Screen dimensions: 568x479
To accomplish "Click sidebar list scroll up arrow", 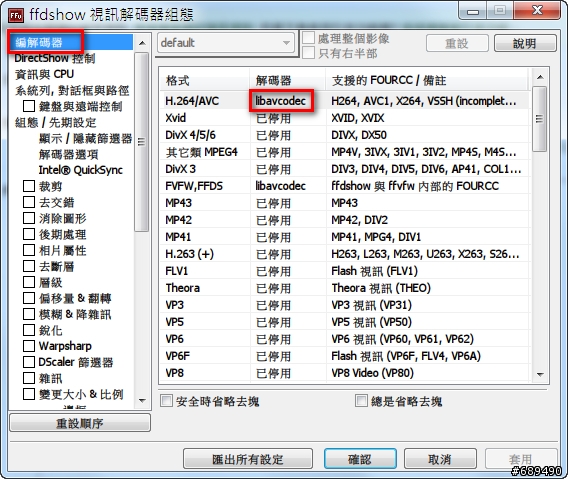I will pos(142,43).
